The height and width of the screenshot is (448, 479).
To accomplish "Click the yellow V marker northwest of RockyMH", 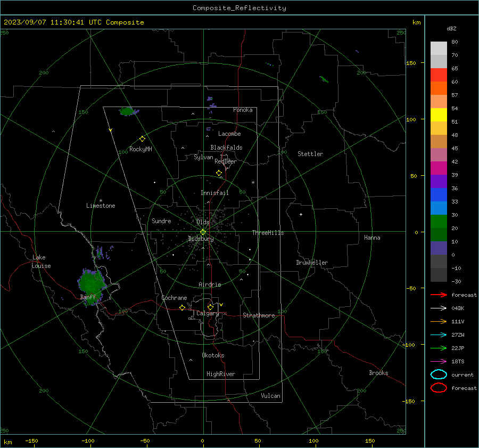I will [111, 130].
